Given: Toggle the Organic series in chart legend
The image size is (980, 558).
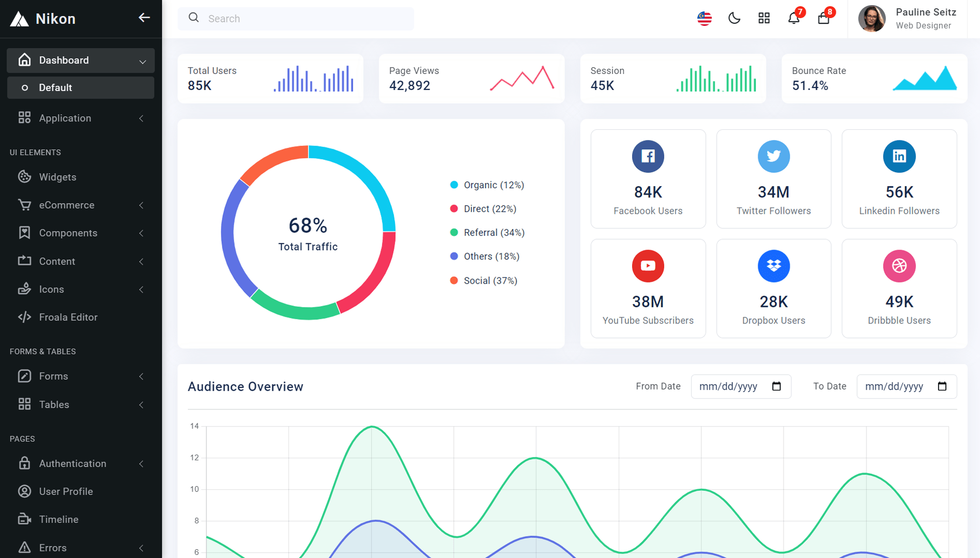Looking at the screenshot, I should point(487,185).
